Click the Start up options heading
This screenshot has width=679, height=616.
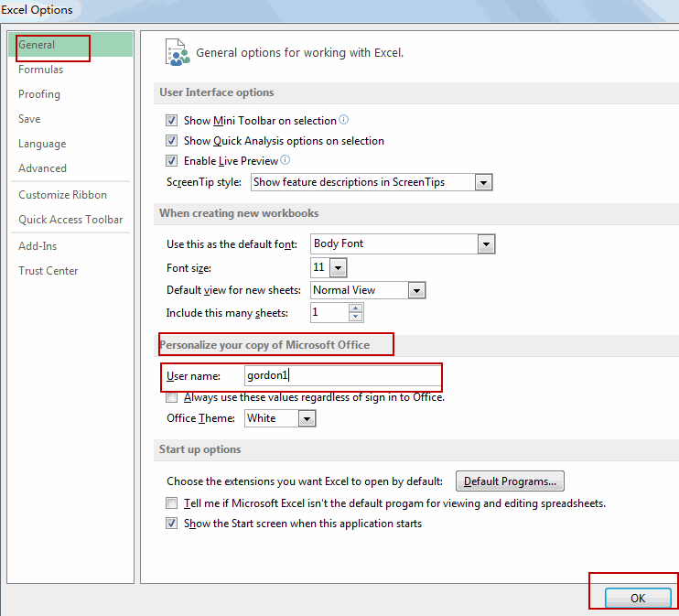point(200,449)
